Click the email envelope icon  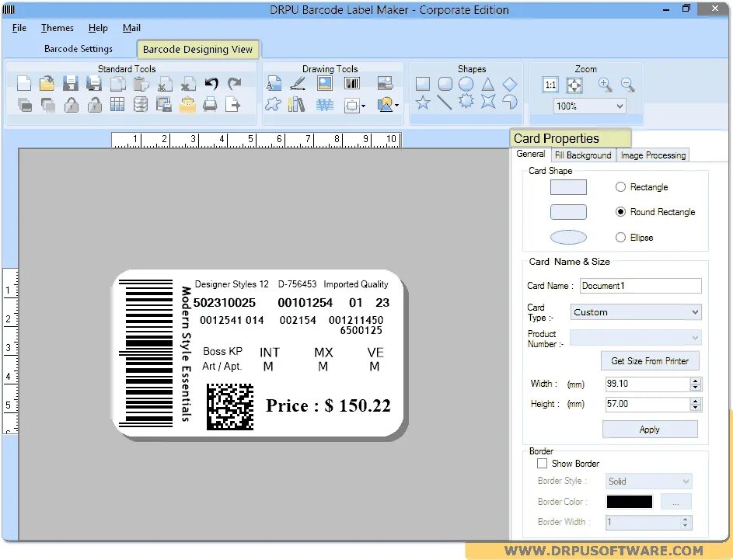tap(187, 105)
